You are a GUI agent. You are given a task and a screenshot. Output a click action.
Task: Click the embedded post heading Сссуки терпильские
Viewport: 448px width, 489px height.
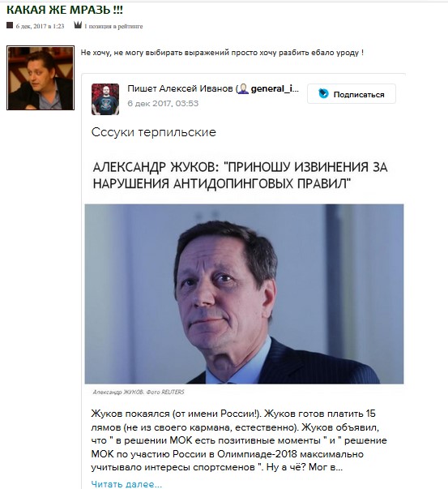click(x=154, y=132)
